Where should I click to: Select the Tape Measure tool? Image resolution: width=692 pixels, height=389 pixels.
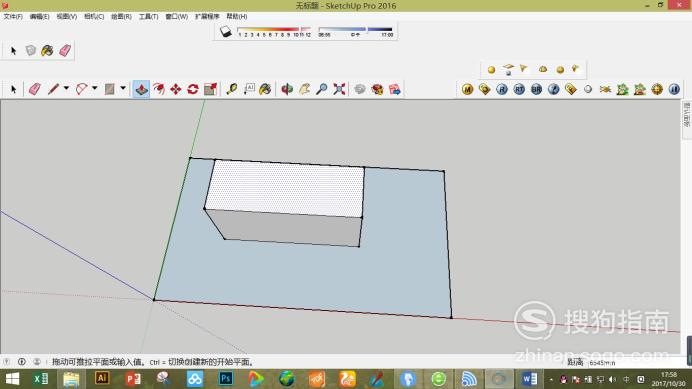[x=232, y=89]
